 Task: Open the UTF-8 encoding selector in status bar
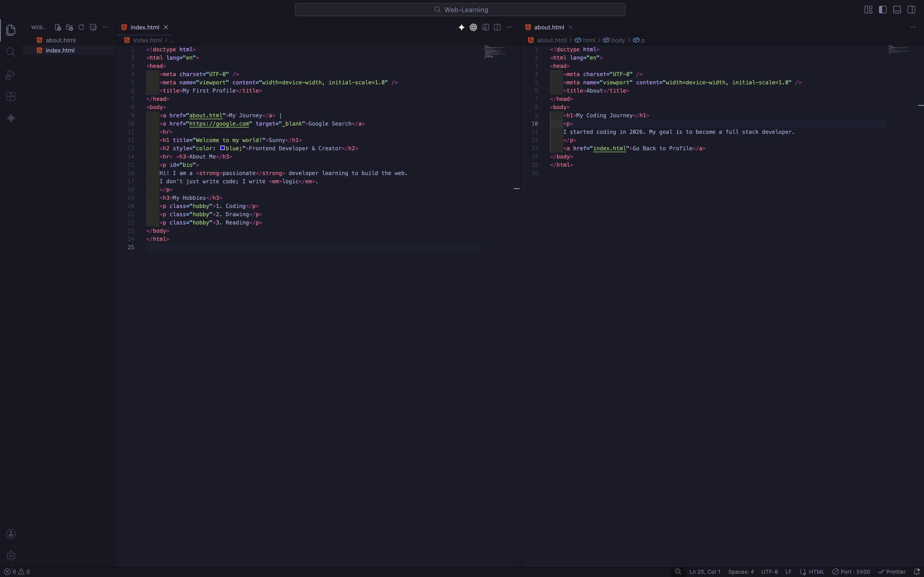pyautogui.click(x=769, y=572)
